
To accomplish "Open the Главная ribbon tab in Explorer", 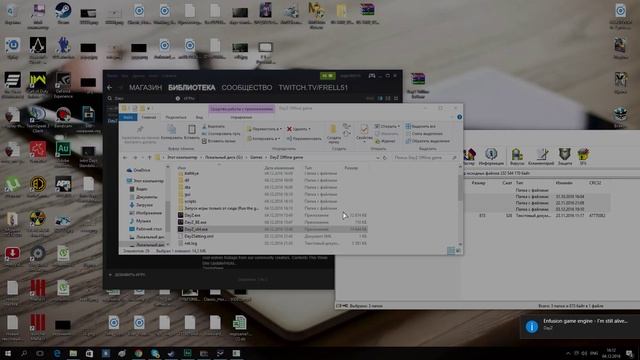I will pyautogui.click(x=149, y=117).
